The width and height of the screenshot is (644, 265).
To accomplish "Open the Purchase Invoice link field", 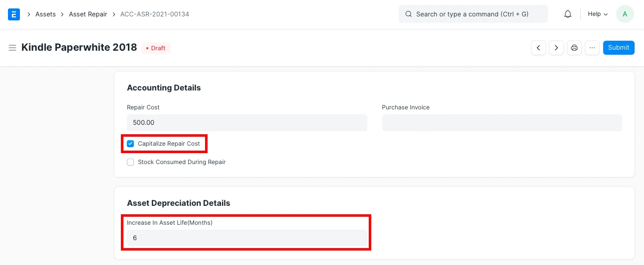I will pos(502,123).
